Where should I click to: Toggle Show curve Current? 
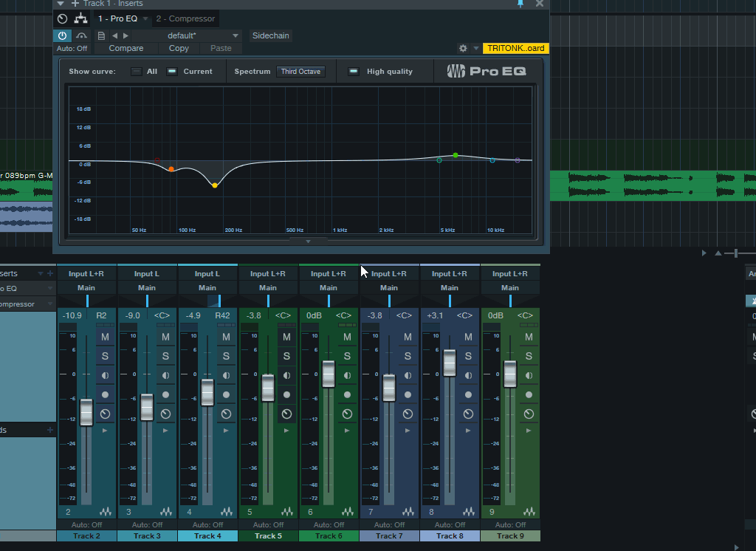[171, 72]
